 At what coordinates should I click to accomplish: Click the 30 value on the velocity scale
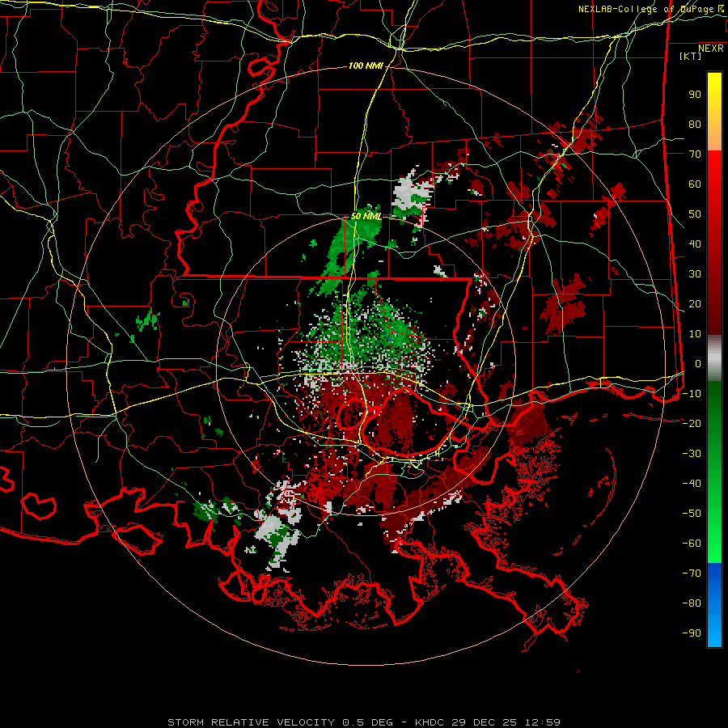pos(695,274)
